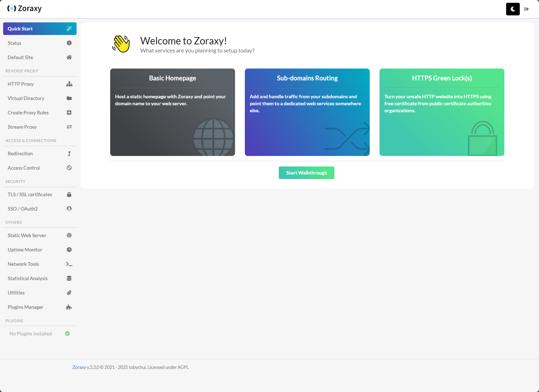The width and height of the screenshot is (539, 392).
Task: Open the Plugins Manager page
Action: click(40, 307)
